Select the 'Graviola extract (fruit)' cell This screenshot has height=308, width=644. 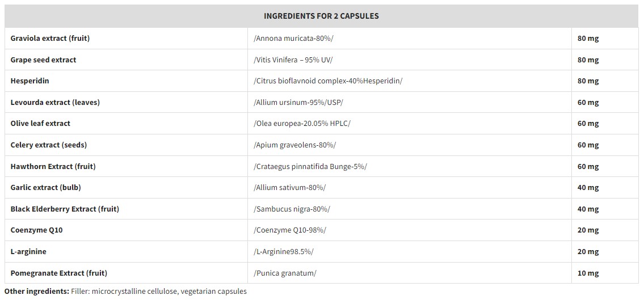(50, 39)
